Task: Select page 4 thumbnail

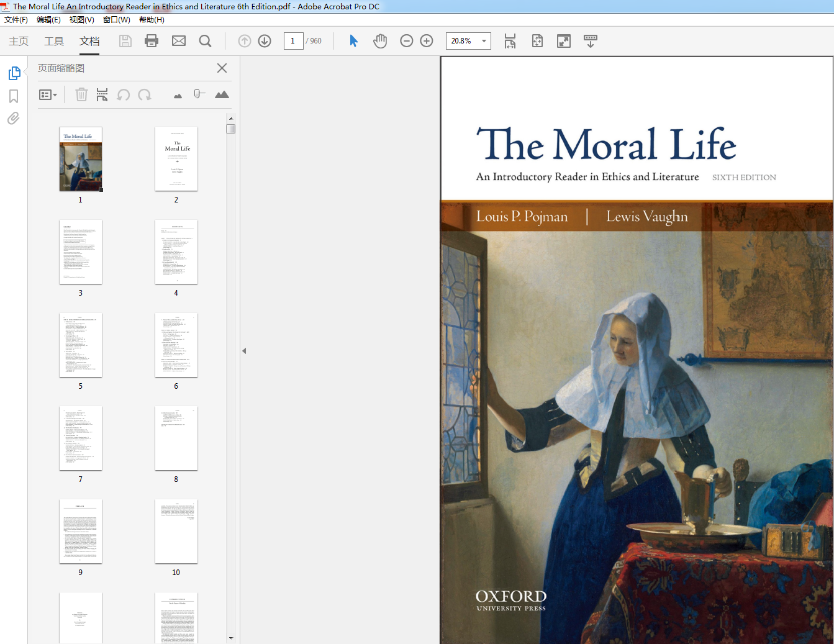Action: [x=176, y=252]
